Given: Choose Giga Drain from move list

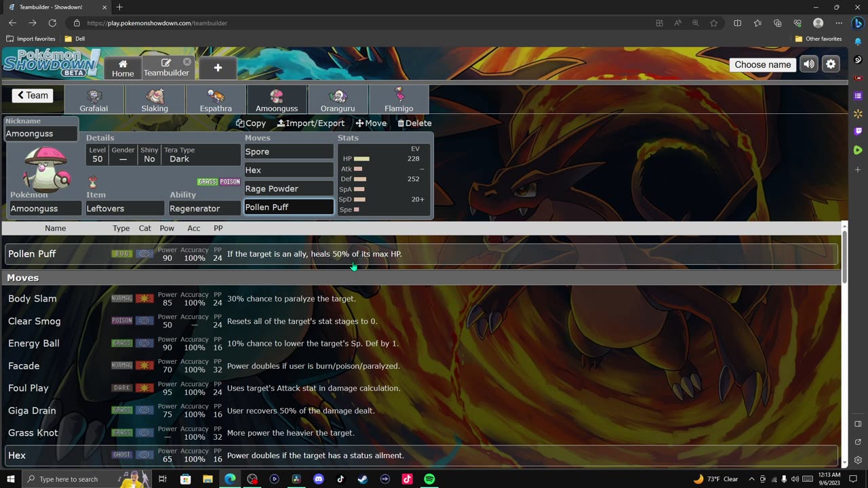Looking at the screenshot, I should tap(421, 411).
